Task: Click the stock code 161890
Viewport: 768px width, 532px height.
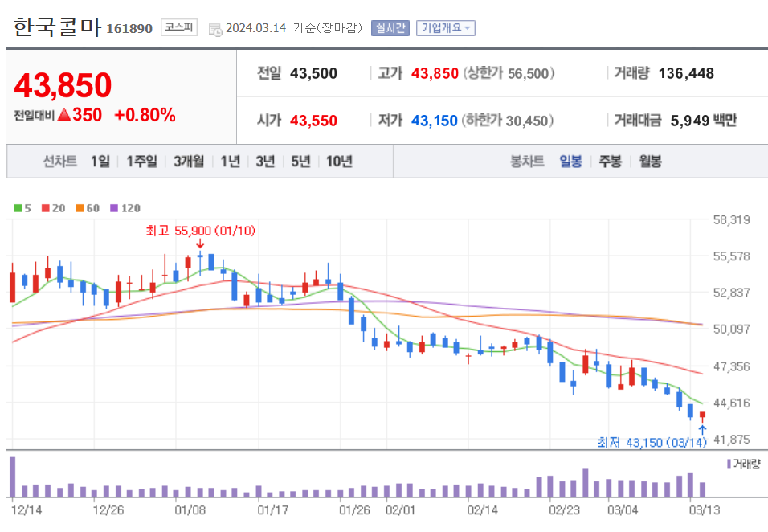Action: click(x=129, y=28)
